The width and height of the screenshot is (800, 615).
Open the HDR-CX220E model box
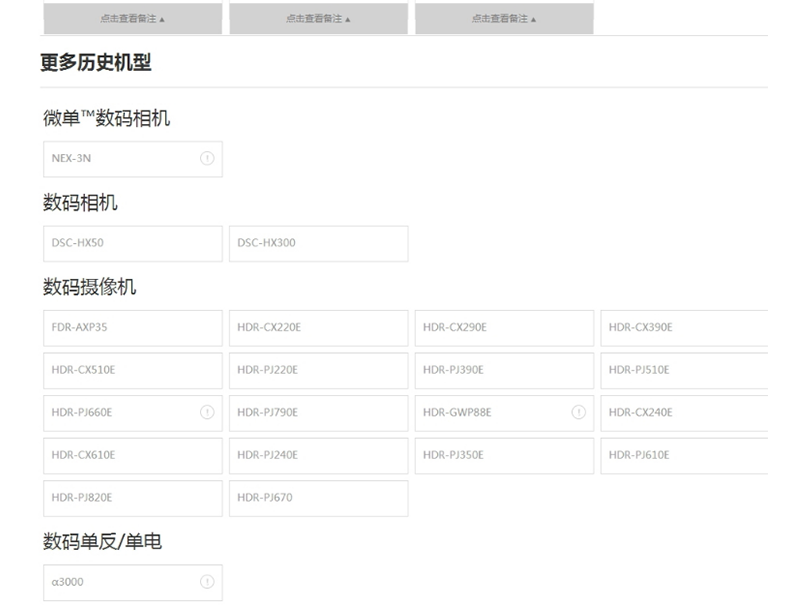318,328
